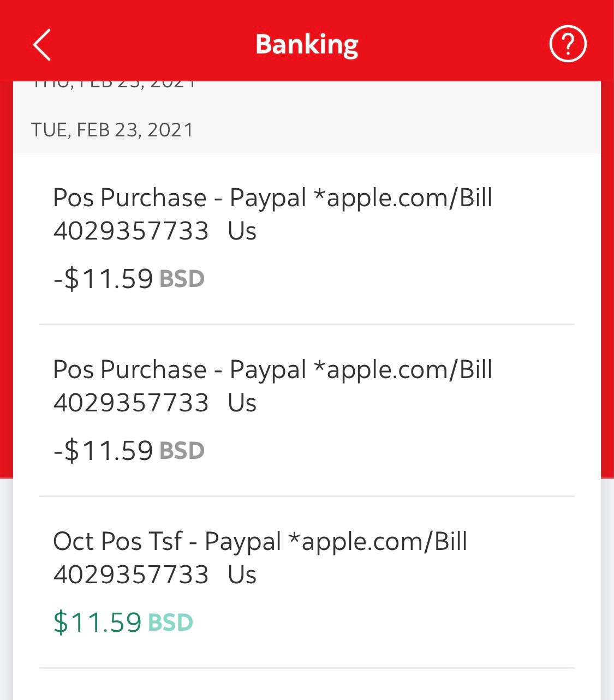Tap the back arrow icon
This screenshot has height=700, width=614.
click(x=42, y=44)
